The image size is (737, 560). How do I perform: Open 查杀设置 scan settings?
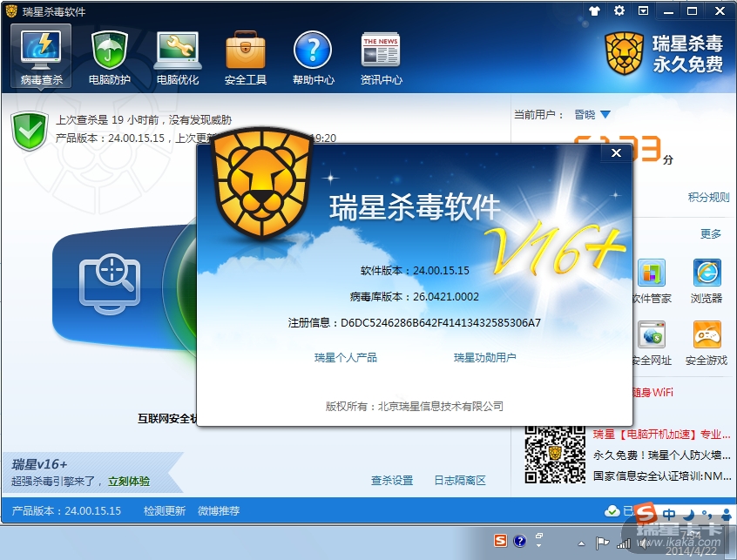coord(392,480)
